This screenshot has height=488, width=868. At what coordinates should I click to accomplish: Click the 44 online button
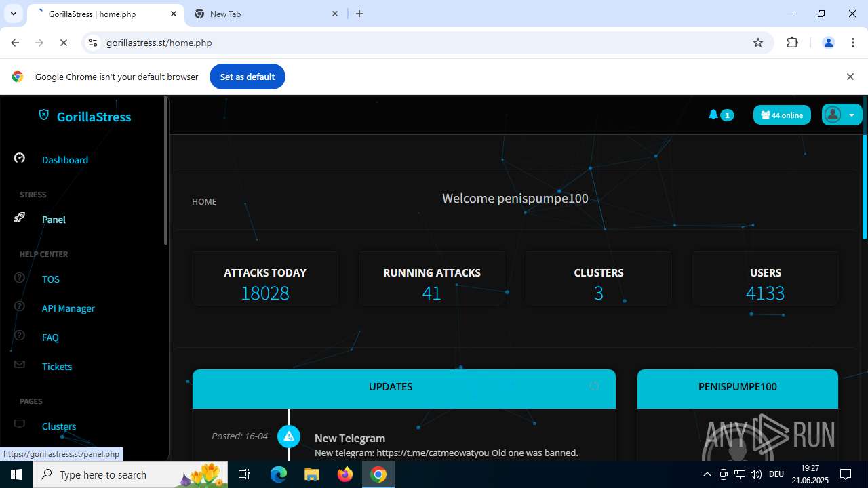tap(782, 115)
